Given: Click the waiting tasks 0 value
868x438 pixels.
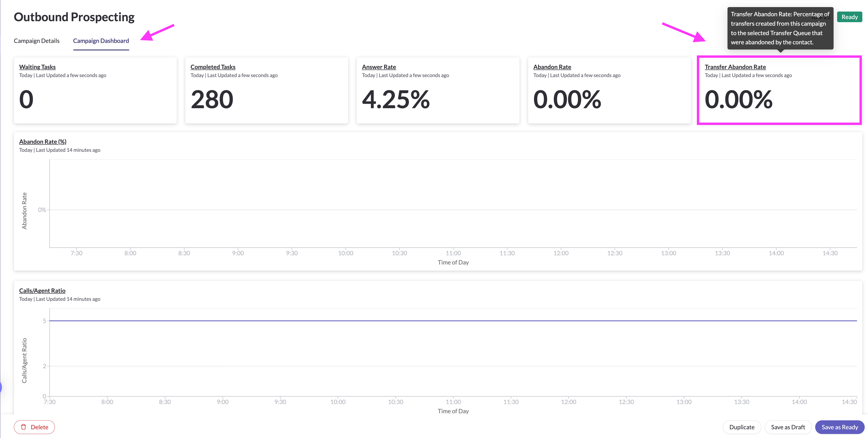Looking at the screenshot, I should click(26, 99).
